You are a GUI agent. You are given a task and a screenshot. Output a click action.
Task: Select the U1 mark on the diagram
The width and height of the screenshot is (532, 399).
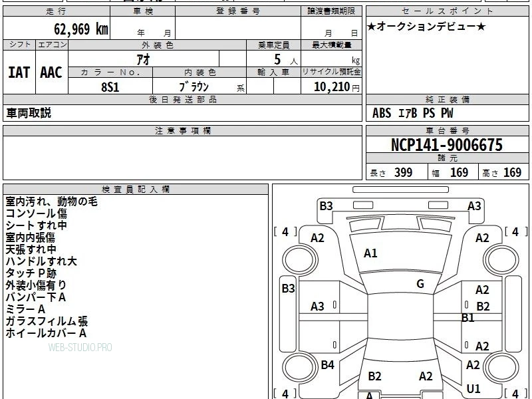pos(473,388)
